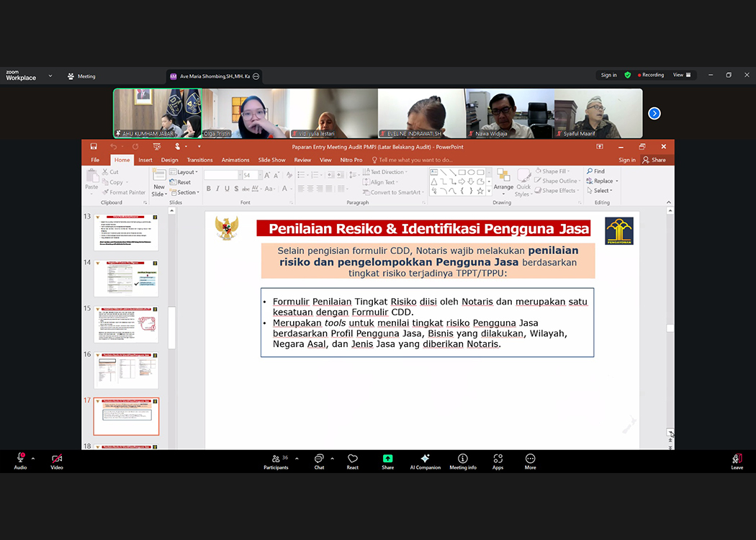Click the More options icon
The height and width of the screenshot is (540, 756).
coord(530,461)
